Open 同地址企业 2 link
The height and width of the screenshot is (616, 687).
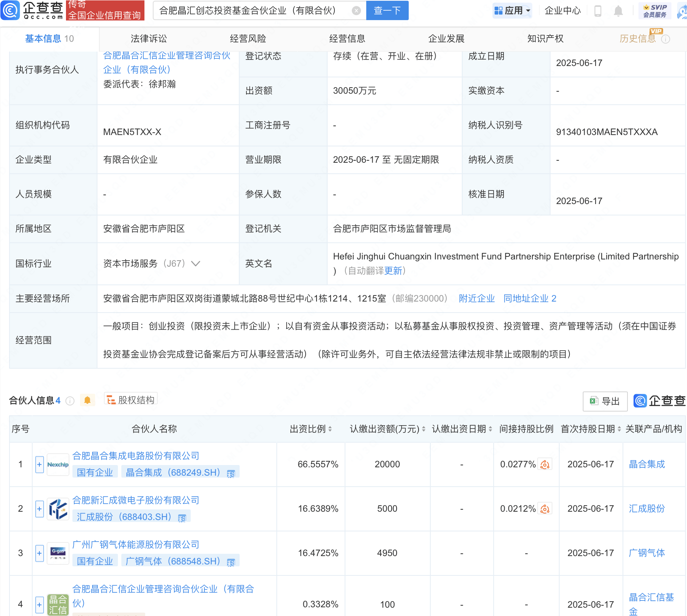tap(530, 299)
